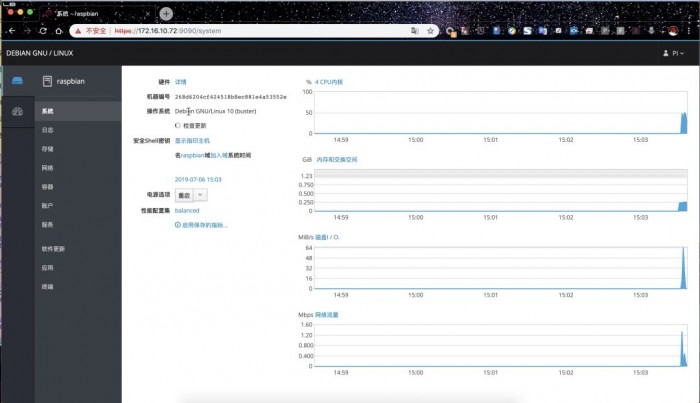The width and height of the screenshot is (700, 403).
Task: Click the 详情 hardware details link
Action: pyautogui.click(x=181, y=81)
